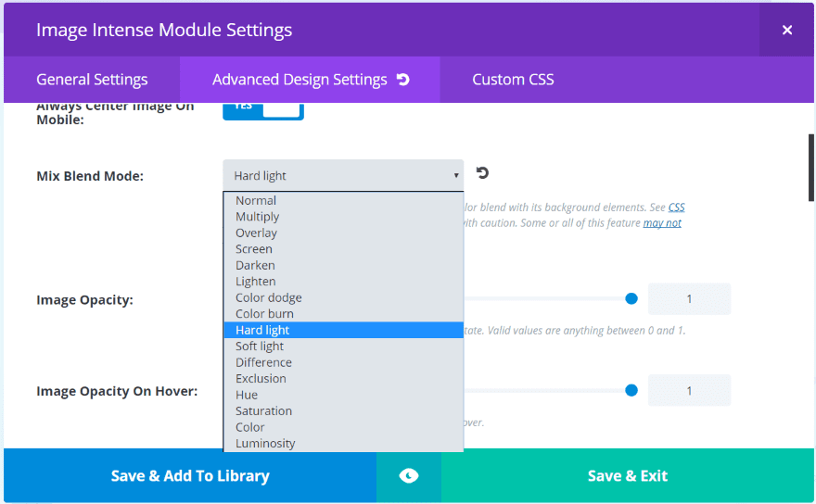Screen dimensions: 816x504
Task: Toggle Always Center Image On Mobile switch
Action: coord(262,107)
